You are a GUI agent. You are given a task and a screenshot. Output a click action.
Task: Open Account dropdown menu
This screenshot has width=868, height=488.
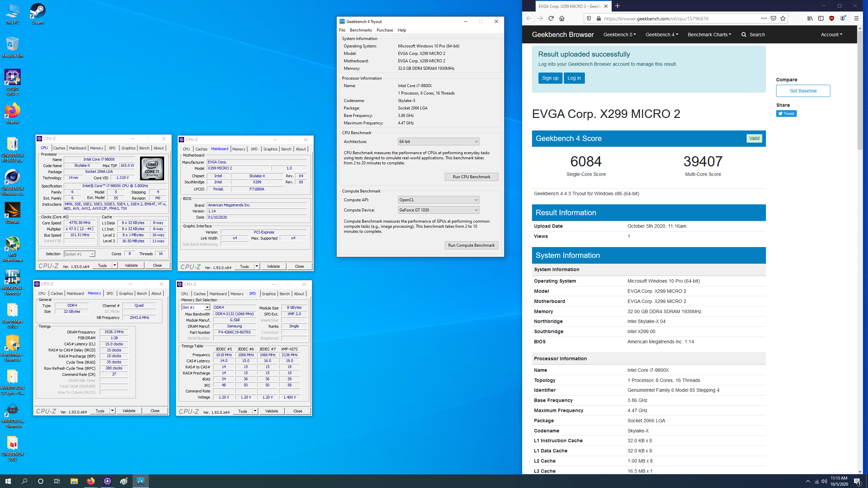click(x=831, y=35)
